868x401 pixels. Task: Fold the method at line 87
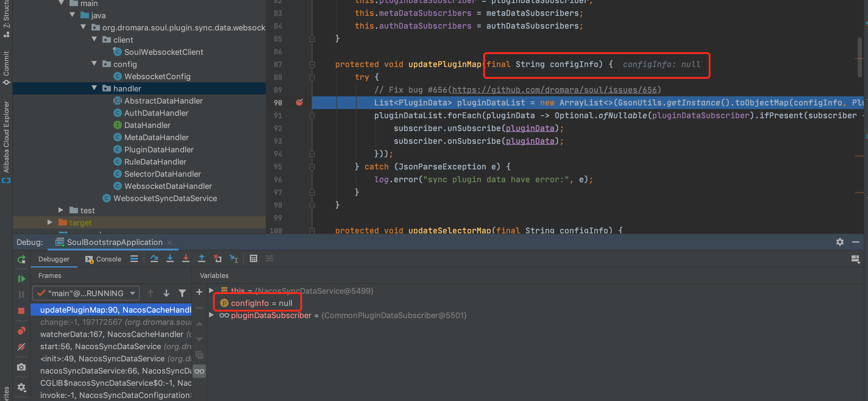(x=312, y=64)
